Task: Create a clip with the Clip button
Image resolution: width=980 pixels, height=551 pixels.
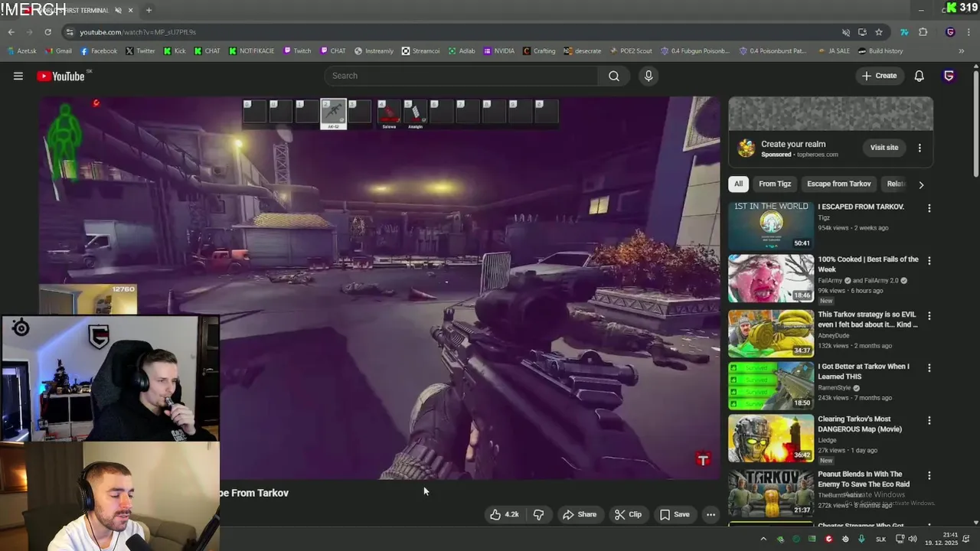Action: coord(628,514)
